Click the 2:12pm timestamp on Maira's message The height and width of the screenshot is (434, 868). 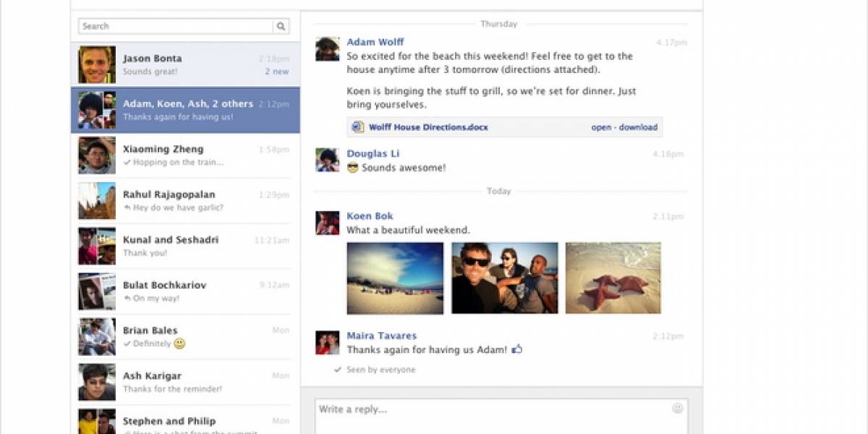(670, 336)
